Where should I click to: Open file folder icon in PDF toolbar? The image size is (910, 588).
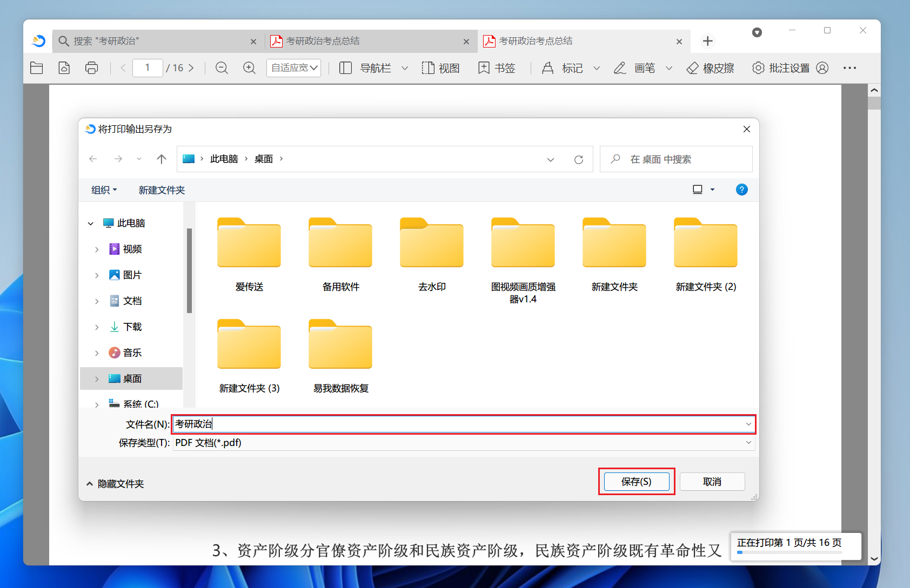tap(37, 68)
